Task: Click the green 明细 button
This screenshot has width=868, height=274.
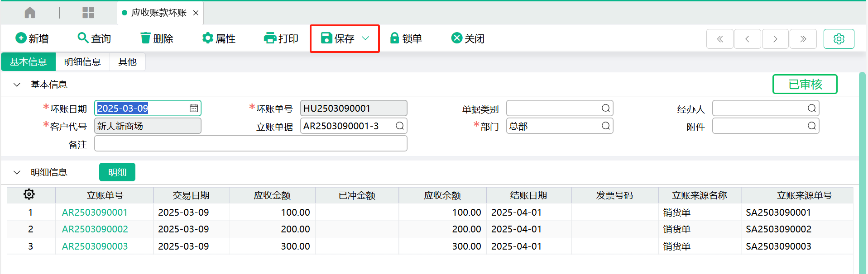Action: (x=117, y=172)
